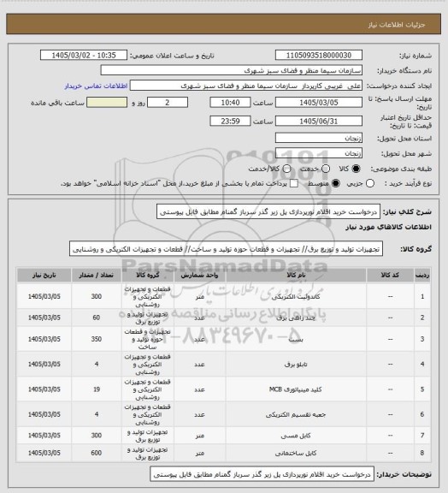
Task: Click the buyer organization name field
Action: click(x=231, y=70)
